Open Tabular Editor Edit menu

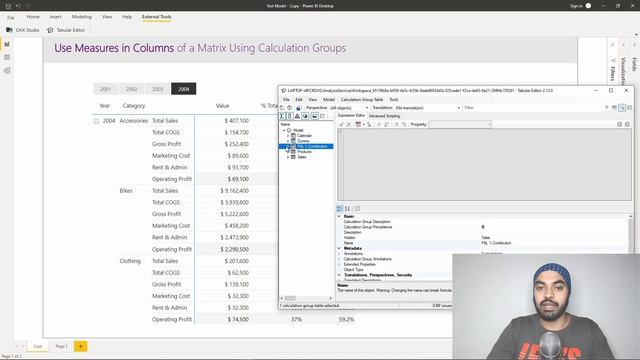tap(299, 100)
